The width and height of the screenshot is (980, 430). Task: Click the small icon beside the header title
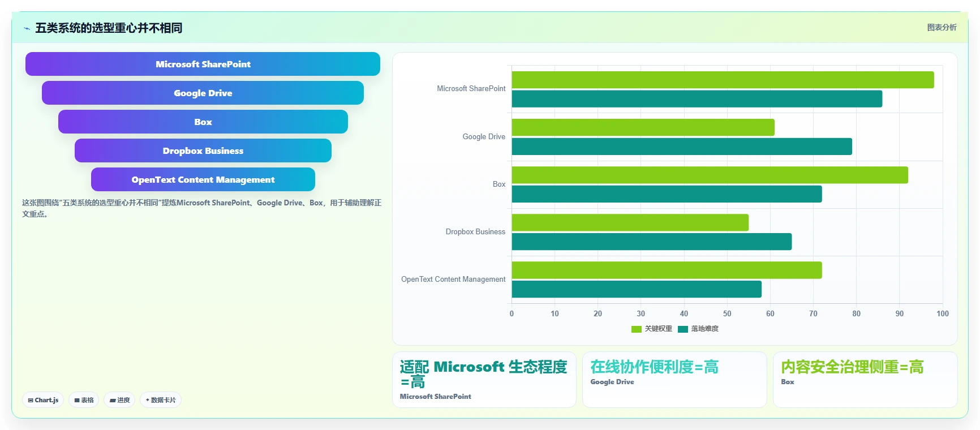click(27, 28)
